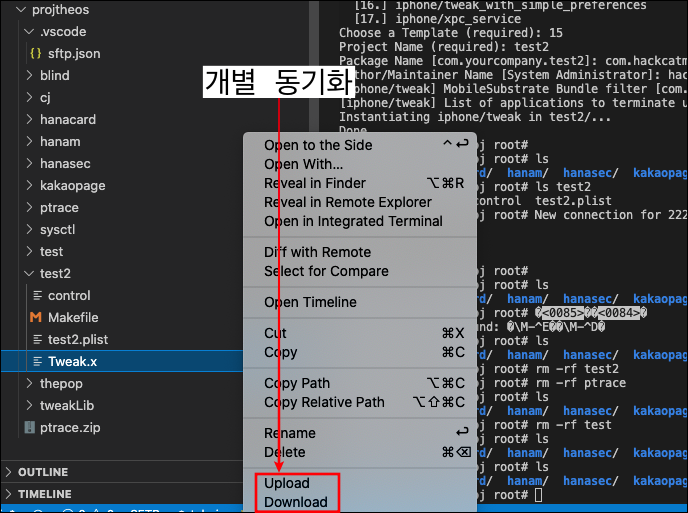
Task: Expand the test folder chevron
Action: coord(29,251)
